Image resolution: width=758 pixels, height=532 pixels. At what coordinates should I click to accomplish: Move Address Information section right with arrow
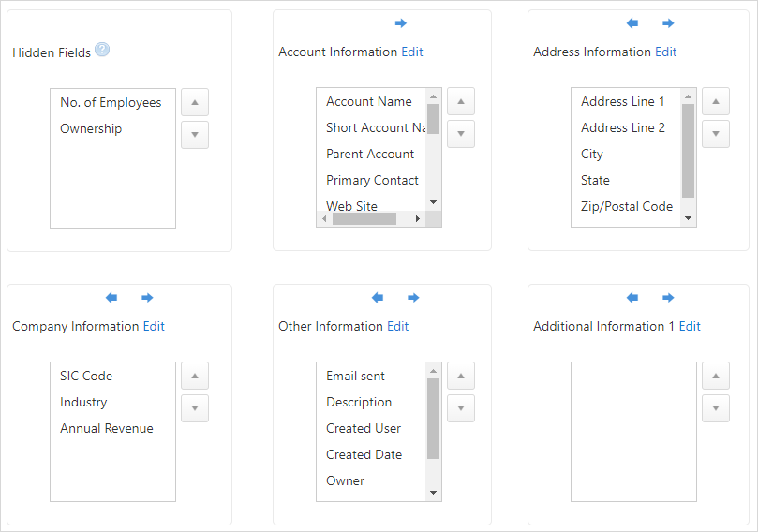point(668,23)
